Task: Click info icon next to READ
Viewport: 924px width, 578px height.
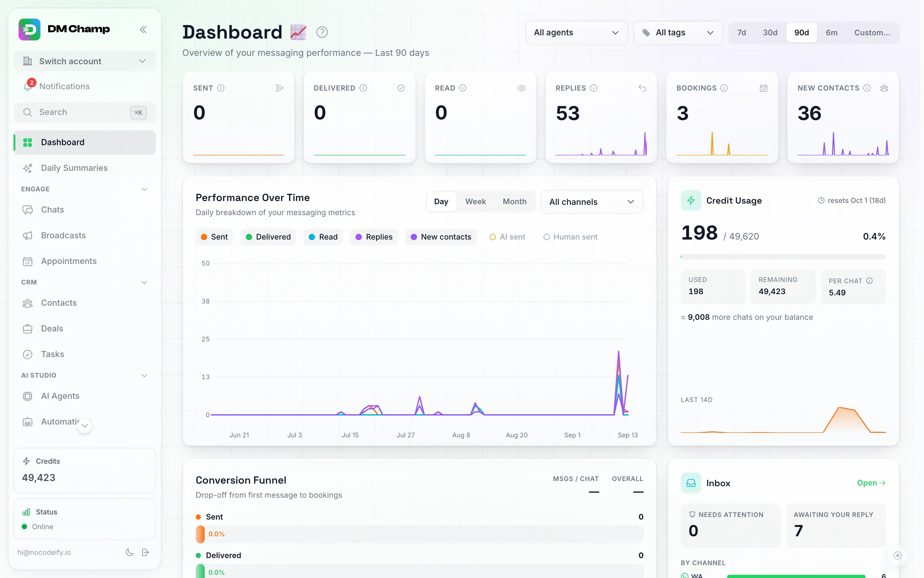Action: click(462, 88)
